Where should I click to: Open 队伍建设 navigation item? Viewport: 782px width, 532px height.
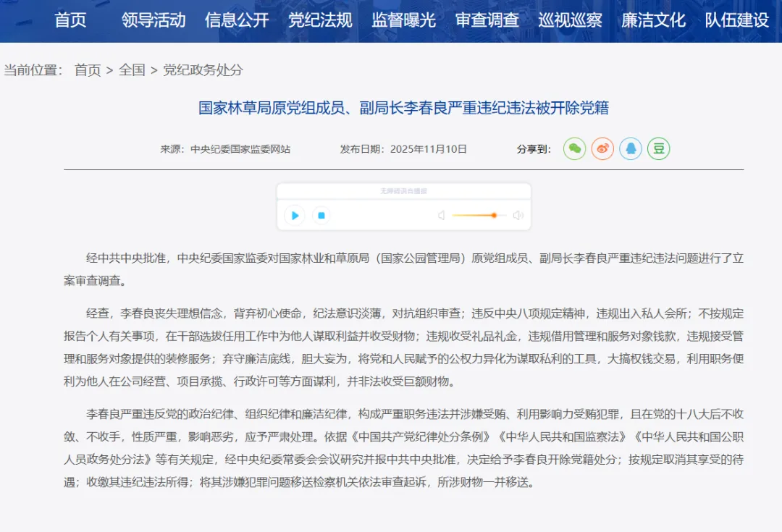(x=736, y=20)
